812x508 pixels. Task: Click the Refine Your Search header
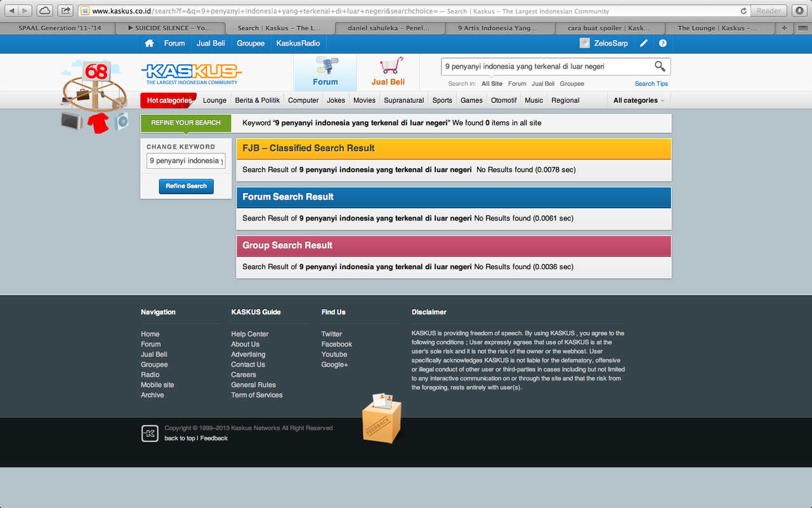[x=186, y=123]
